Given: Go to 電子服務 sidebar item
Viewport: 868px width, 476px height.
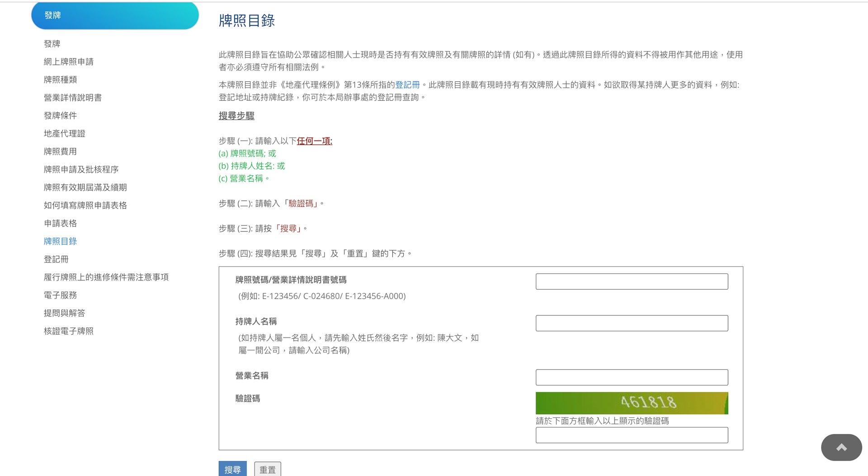Looking at the screenshot, I should [60, 295].
